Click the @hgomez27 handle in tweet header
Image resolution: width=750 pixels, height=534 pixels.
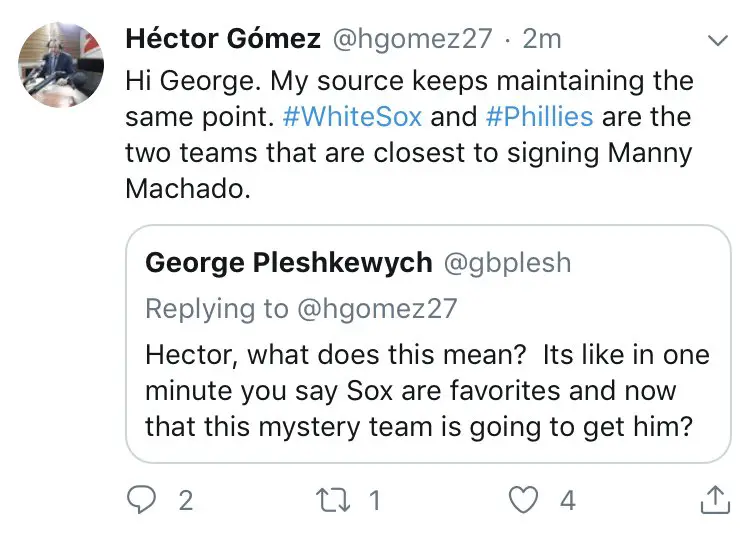412,39
